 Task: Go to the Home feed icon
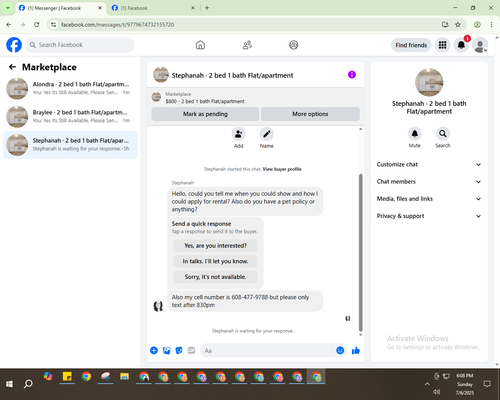pos(200,45)
